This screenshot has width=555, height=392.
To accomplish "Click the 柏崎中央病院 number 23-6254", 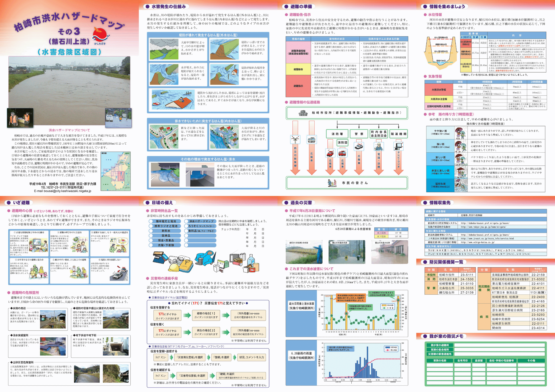I will [x=538, y=319].
